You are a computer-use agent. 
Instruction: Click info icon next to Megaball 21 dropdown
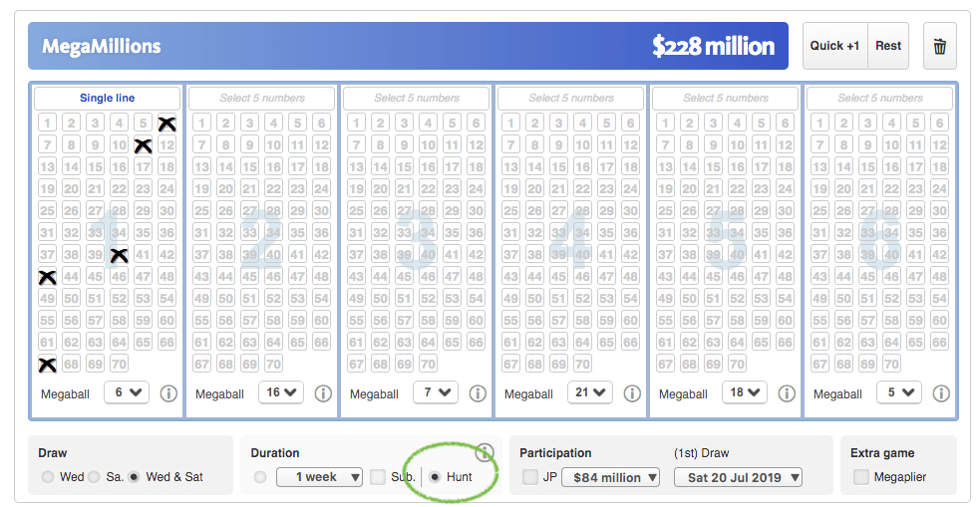[x=632, y=393]
